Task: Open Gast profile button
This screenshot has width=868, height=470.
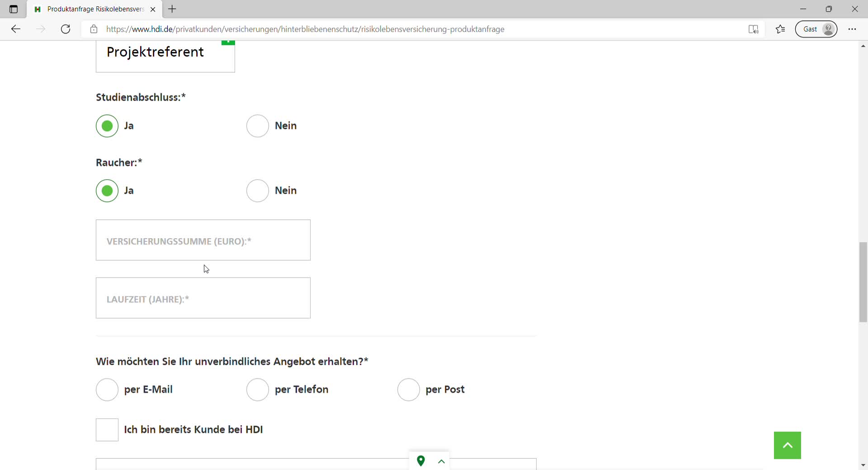Action: point(816,29)
